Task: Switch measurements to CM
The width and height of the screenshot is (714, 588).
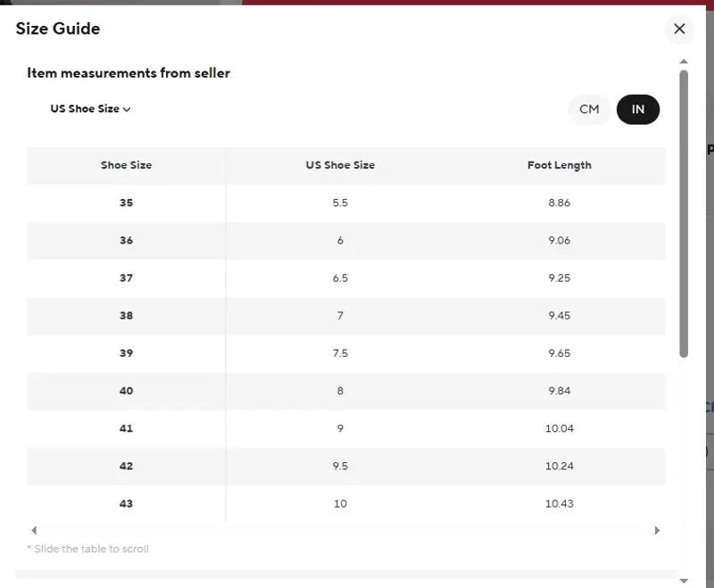Action: pos(589,109)
